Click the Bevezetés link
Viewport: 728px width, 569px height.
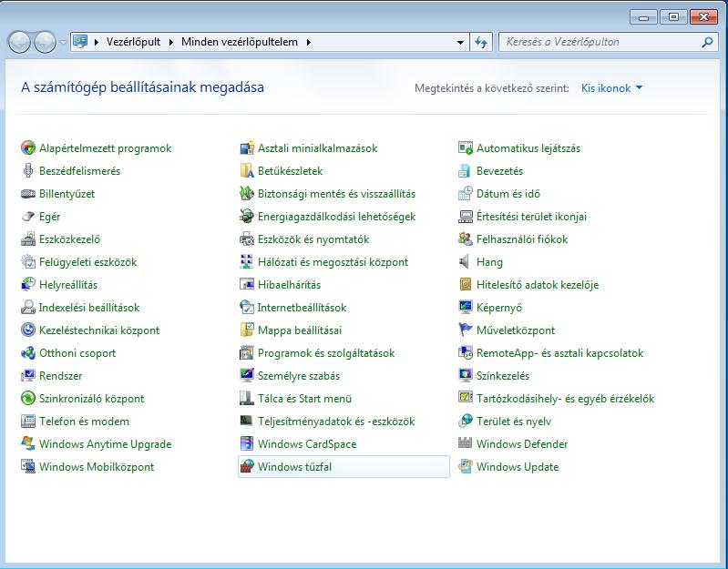tap(499, 171)
